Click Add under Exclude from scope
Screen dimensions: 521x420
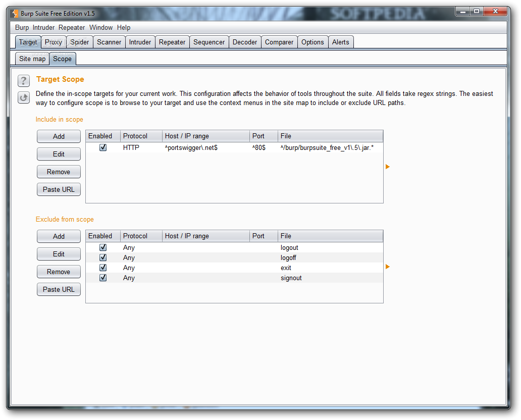click(x=59, y=237)
